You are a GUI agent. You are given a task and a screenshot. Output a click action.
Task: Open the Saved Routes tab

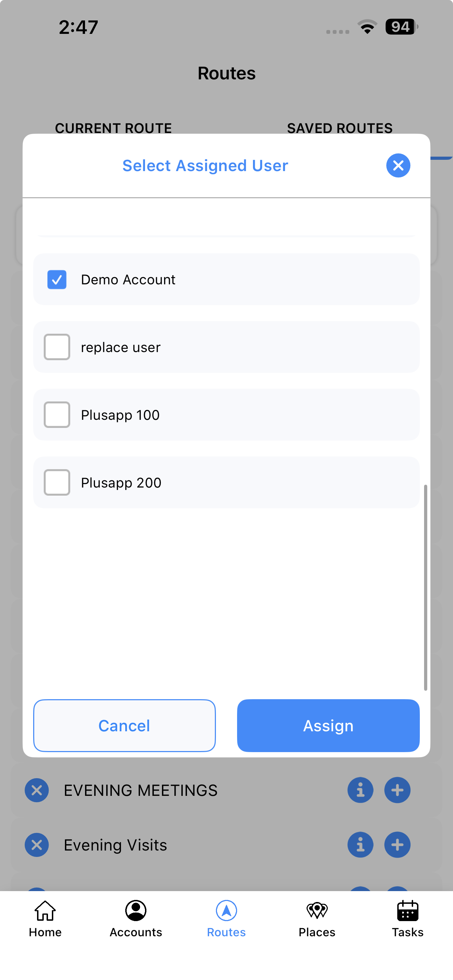(340, 128)
